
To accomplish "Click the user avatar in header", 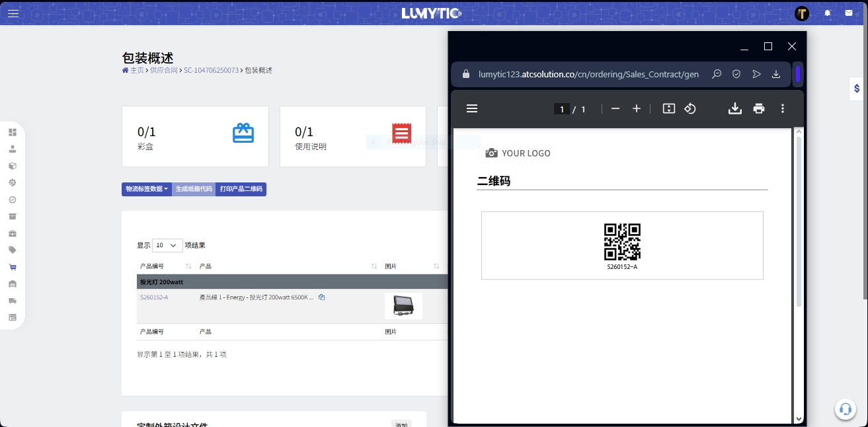I will pos(802,13).
